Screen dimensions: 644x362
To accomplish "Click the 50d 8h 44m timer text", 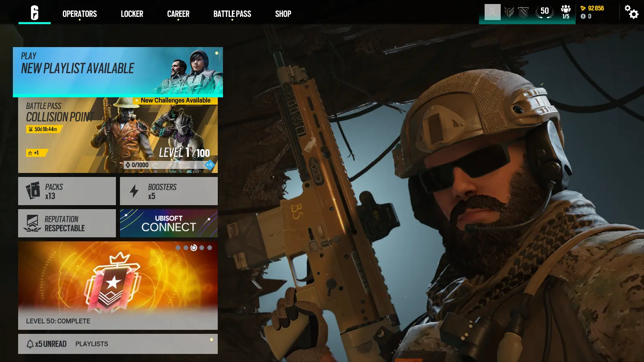I will coord(46,129).
